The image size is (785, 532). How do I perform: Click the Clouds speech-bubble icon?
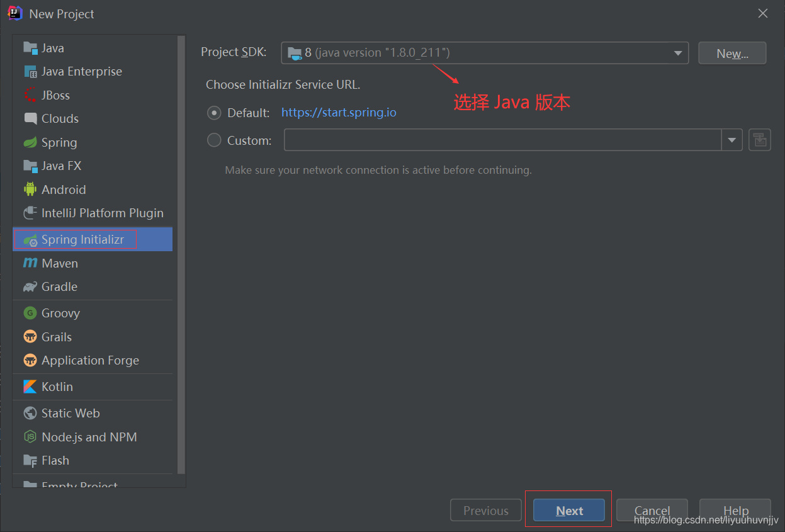30,118
